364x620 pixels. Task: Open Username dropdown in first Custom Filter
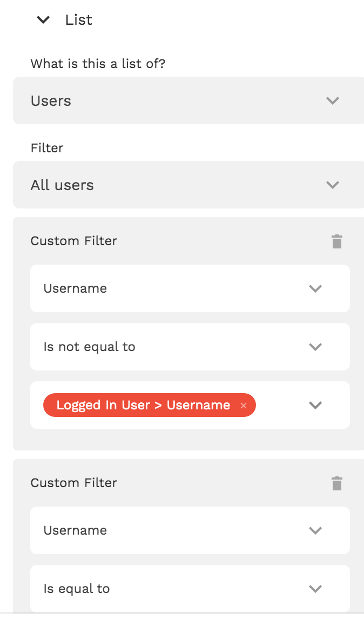click(x=162, y=288)
